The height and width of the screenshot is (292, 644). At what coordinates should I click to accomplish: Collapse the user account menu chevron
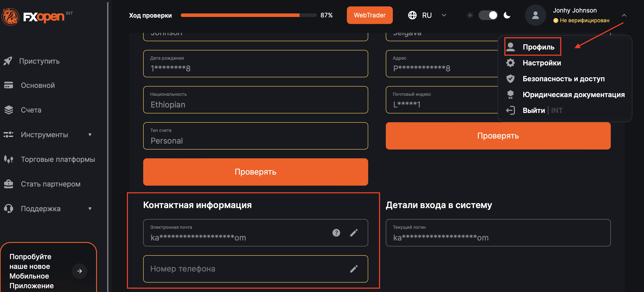624,15
